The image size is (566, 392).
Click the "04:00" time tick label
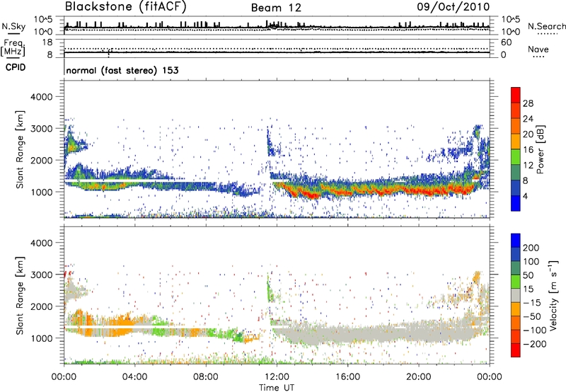[134, 377]
